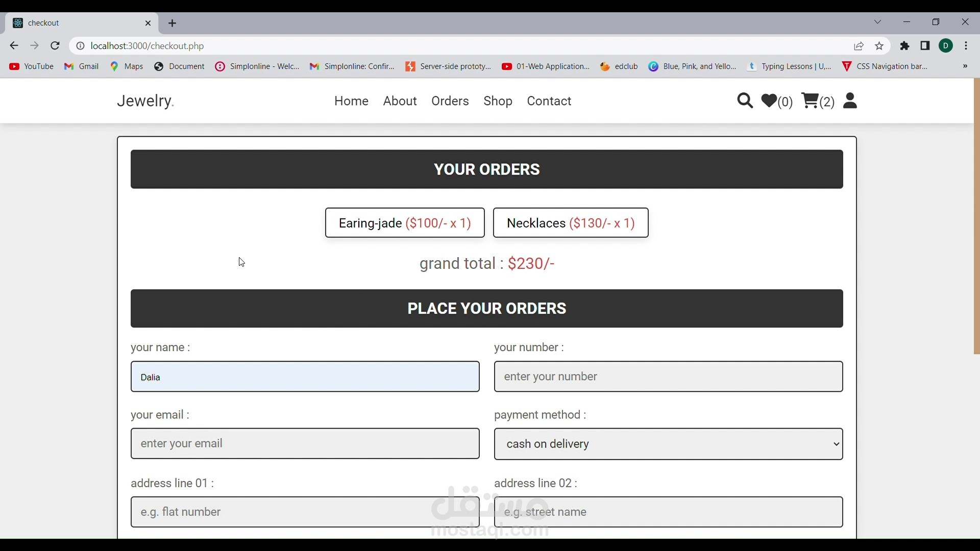Image resolution: width=980 pixels, height=551 pixels.
Task: Open the YouTube bookmark
Action: click(x=32, y=66)
